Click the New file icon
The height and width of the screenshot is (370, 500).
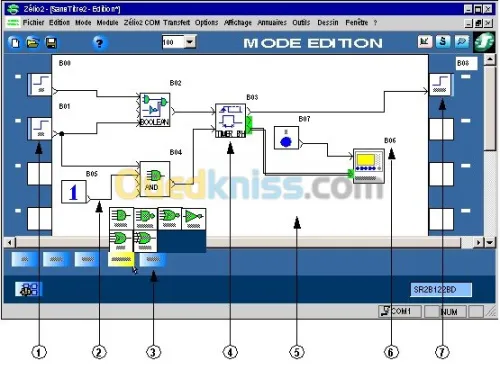point(14,43)
